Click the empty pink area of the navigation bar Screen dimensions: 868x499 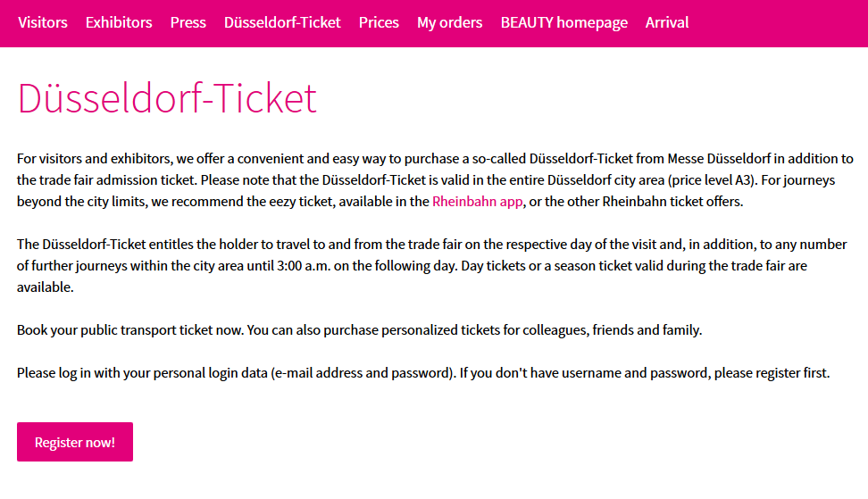coord(778,23)
